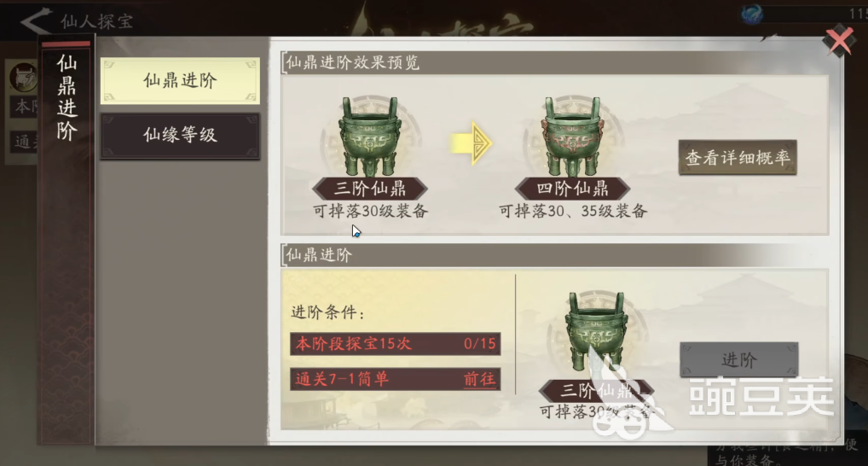Click the blue orb currency icon at top right
Viewport: 868px width, 466px height.
click(752, 15)
